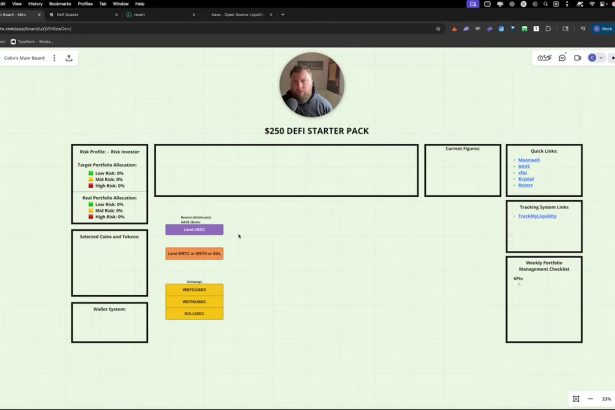Open the 33% zoom level control

coord(606,398)
